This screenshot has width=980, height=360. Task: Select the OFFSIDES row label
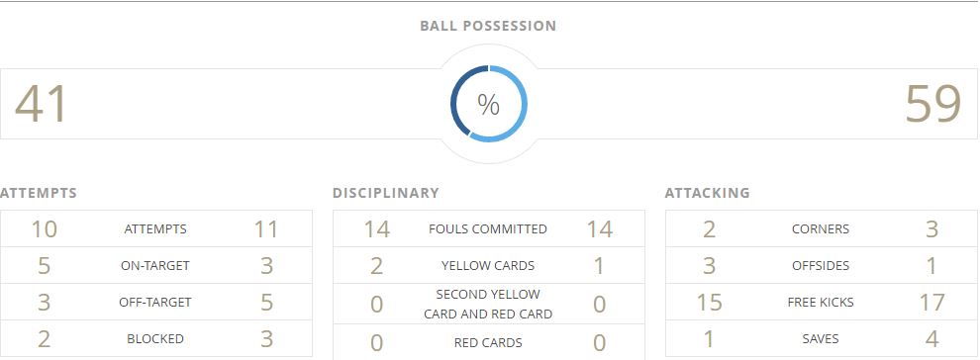pos(821,266)
